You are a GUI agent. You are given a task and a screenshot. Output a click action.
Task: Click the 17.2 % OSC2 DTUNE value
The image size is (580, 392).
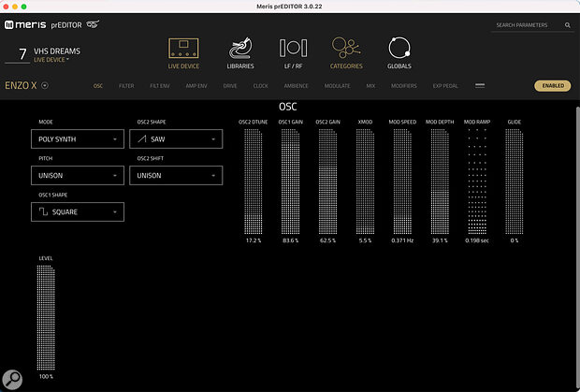click(x=254, y=240)
